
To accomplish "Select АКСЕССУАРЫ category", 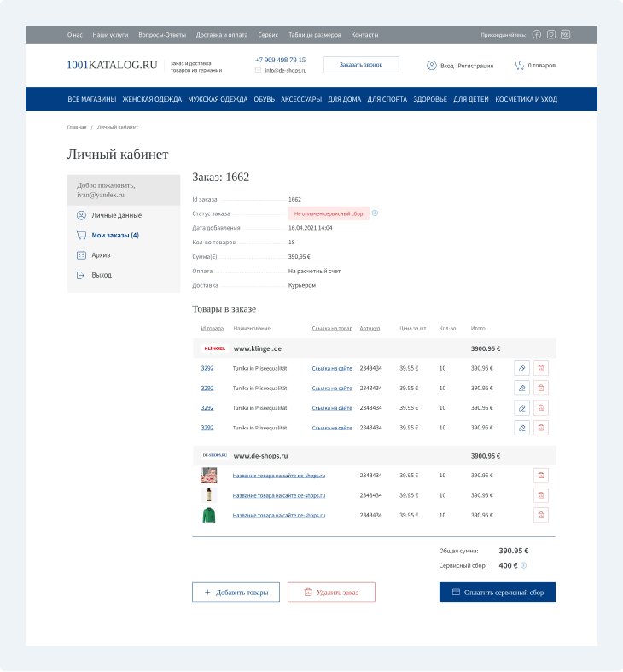I will [301, 99].
